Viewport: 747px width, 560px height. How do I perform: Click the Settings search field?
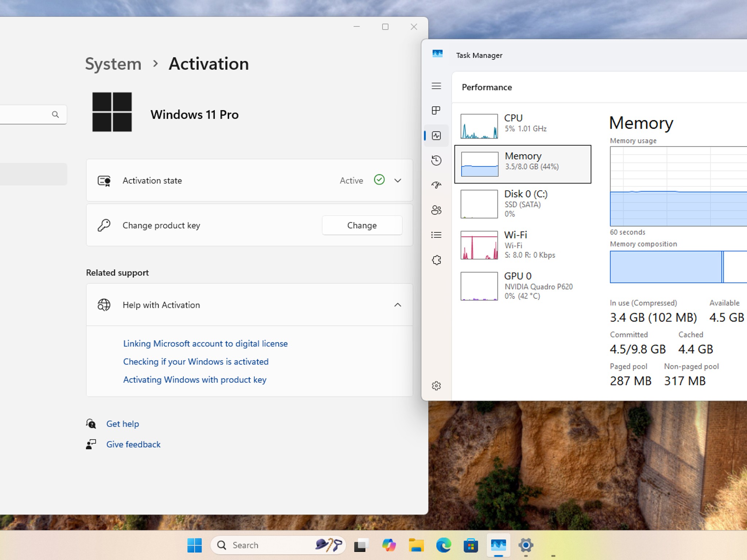[x=33, y=114]
